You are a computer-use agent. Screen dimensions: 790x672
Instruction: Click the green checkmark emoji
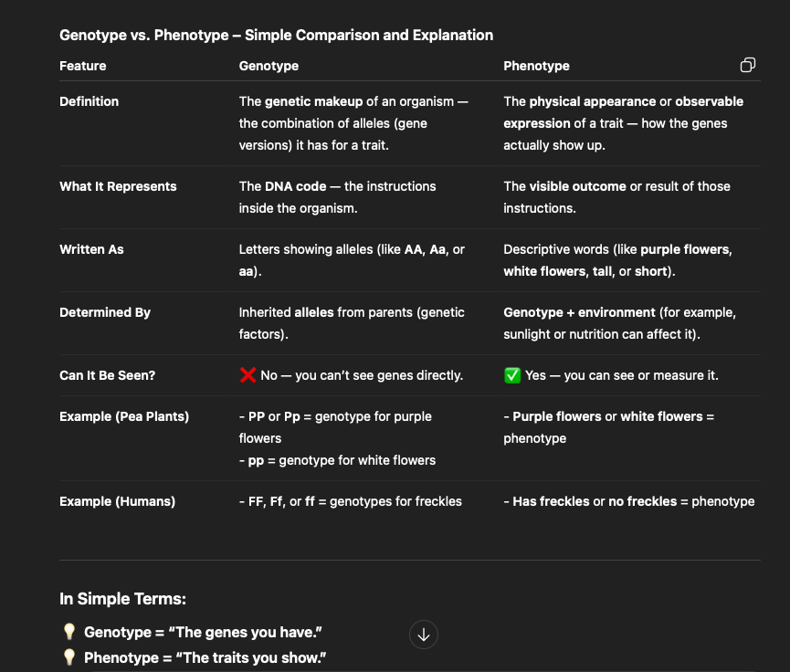point(511,375)
